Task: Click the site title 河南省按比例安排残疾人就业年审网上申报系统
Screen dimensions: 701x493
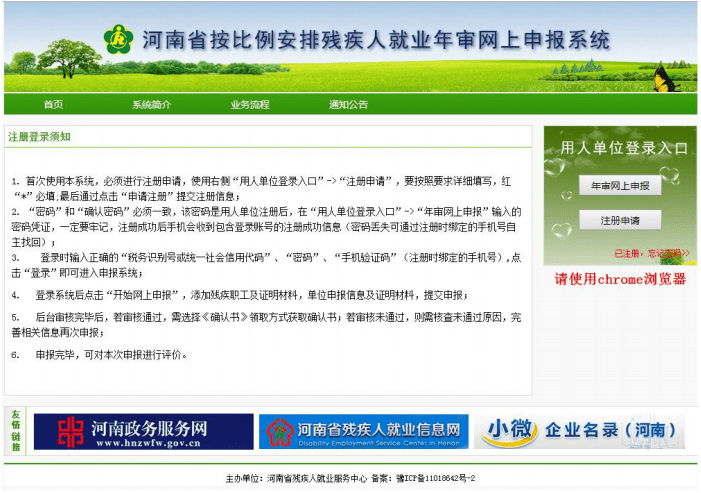Action: 376,40
